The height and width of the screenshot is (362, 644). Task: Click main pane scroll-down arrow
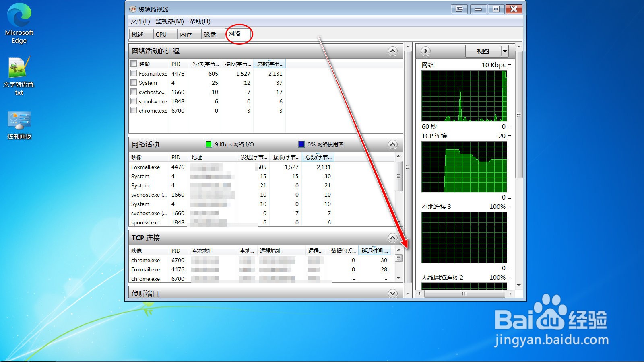[x=408, y=294]
